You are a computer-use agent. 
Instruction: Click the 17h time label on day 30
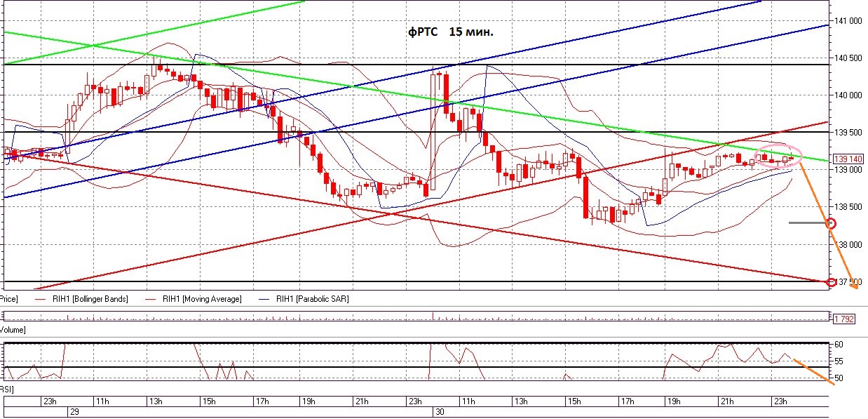pos(626,402)
